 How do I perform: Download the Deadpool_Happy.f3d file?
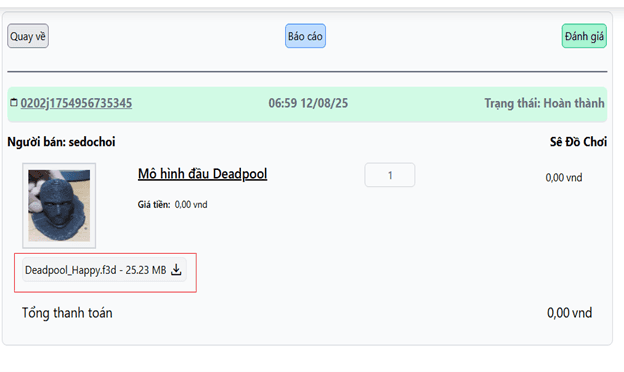point(104,270)
